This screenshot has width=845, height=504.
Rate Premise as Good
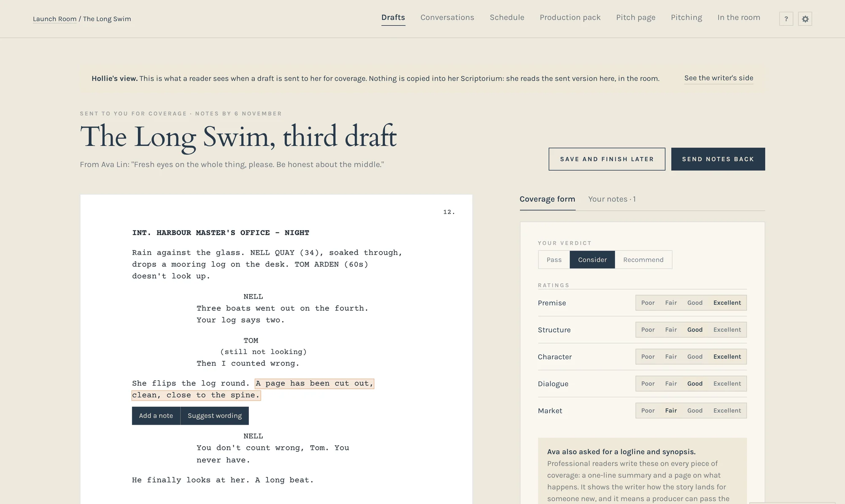(x=695, y=303)
